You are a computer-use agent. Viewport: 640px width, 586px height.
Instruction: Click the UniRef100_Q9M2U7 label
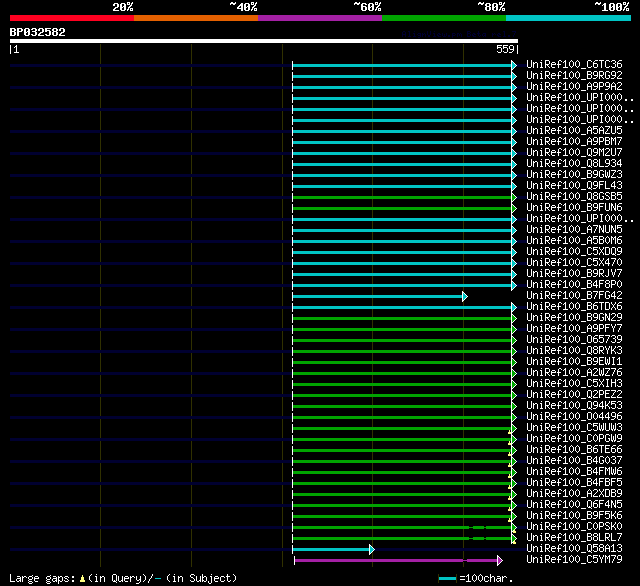point(574,153)
